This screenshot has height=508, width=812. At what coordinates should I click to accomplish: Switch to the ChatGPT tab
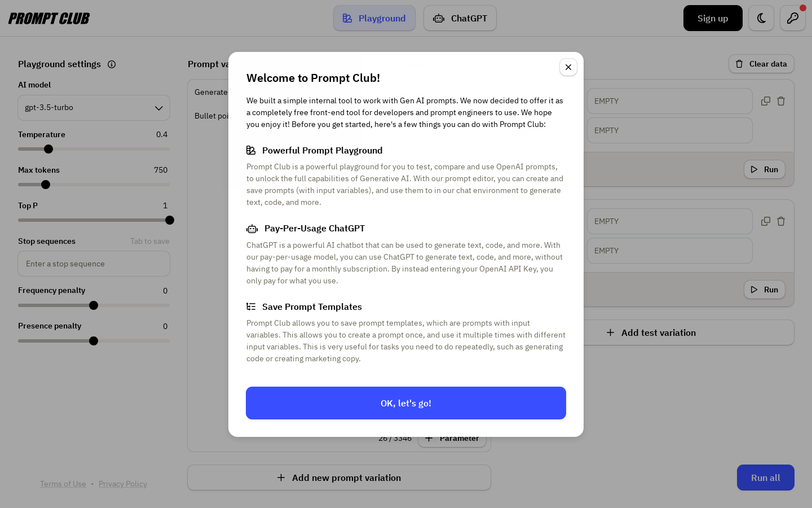tap(460, 18)
